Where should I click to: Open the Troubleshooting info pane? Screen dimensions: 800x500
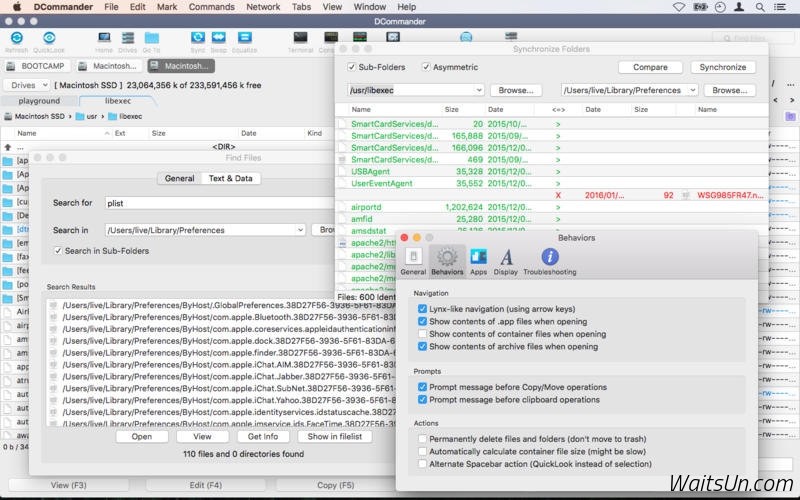pos(549,261)
